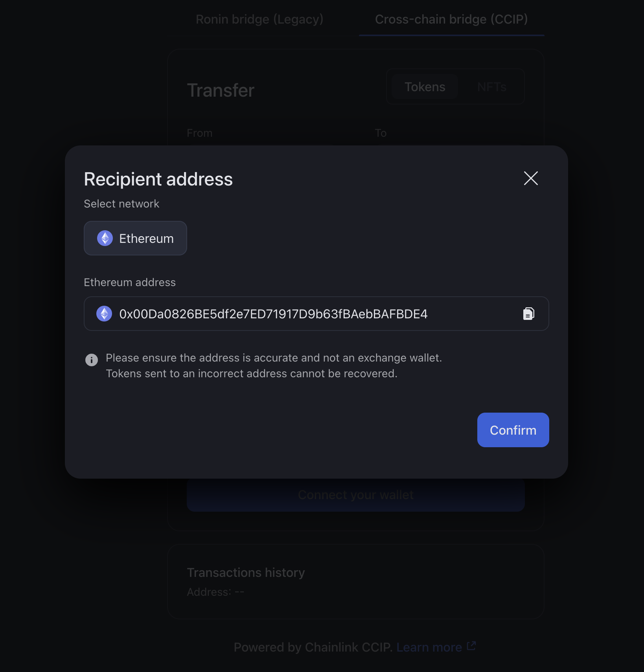Image resolution: width=644 pixels, height=672 pixels.
Task: Click the incorrect address warning text
Action: click(252, 373)
